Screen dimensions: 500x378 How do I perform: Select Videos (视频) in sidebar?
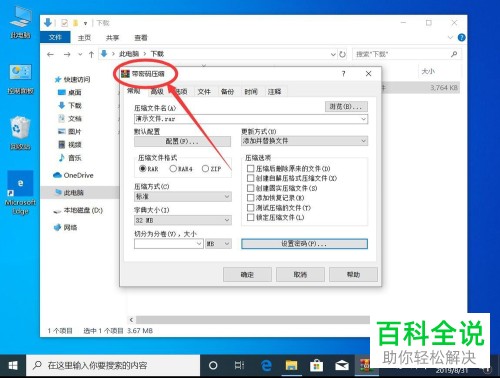pyautogui.click(x=70, y=145)
